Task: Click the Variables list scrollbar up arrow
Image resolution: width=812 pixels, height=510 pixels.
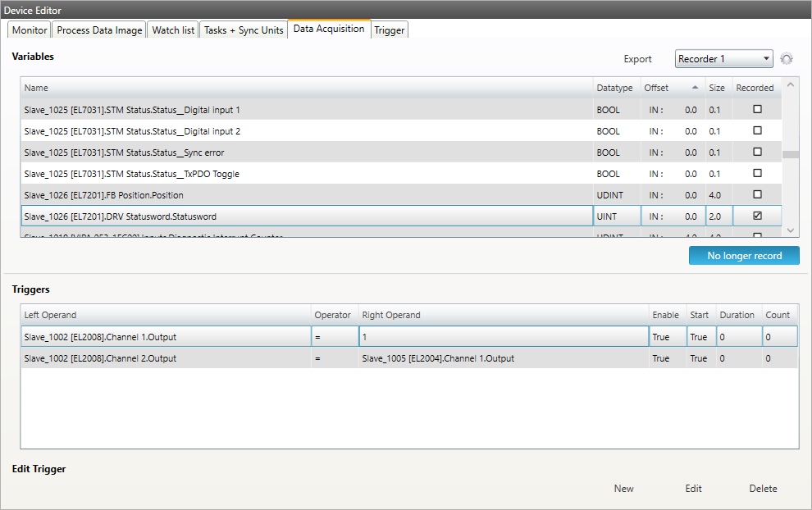Action: coord(790,84)
